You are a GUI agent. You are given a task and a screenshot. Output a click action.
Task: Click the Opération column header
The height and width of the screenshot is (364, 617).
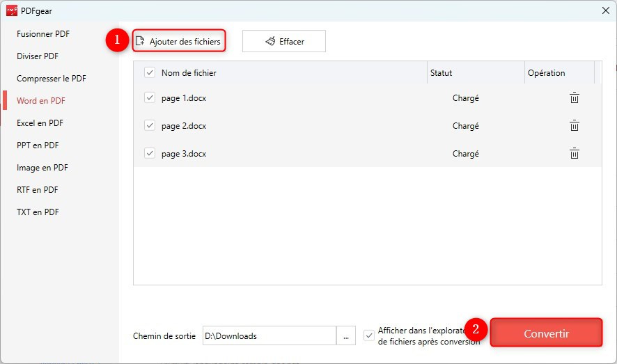[546, 72]
